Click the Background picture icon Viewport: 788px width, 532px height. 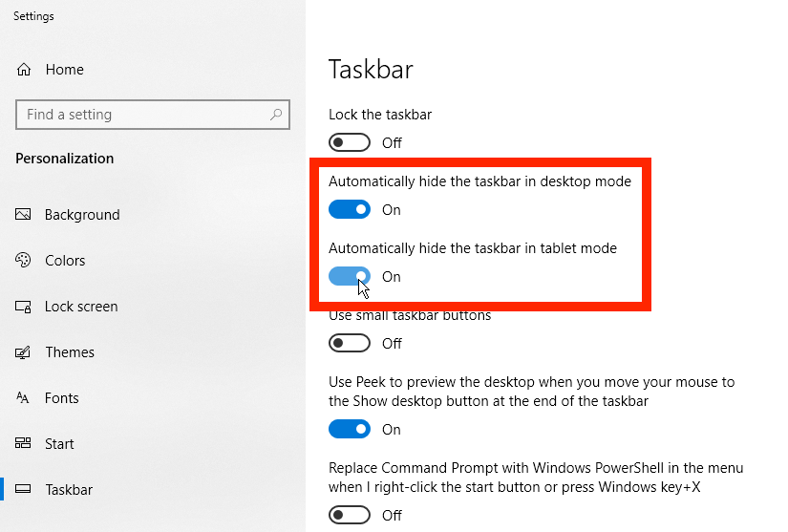coord(23,215)
